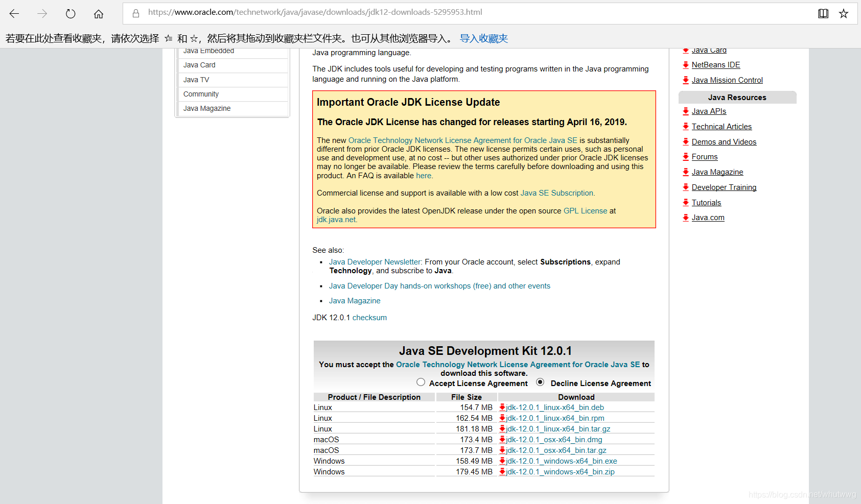Click download icon for osx-x64_bin.tar.gz
The height and width of the screenshot is (504, 861).
[x=502, y=450]
